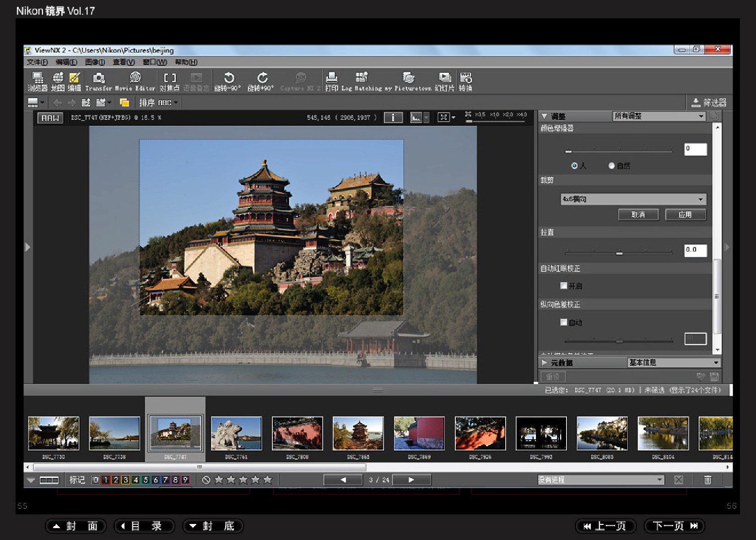
Task: Go back with left arrow navigation icon
Action: coord(57,103)
